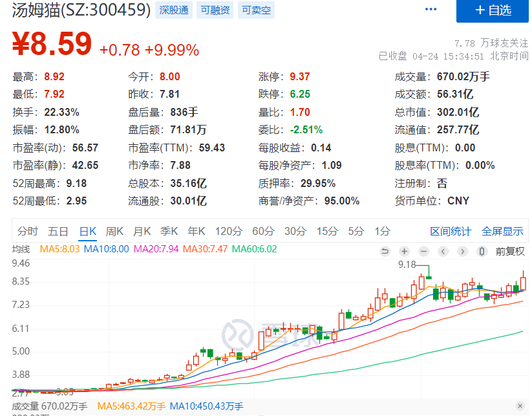The height and width of the screenshot is (416, 532).
Task: Click the current price ¥8.59
Action: [x=52, y=43]
